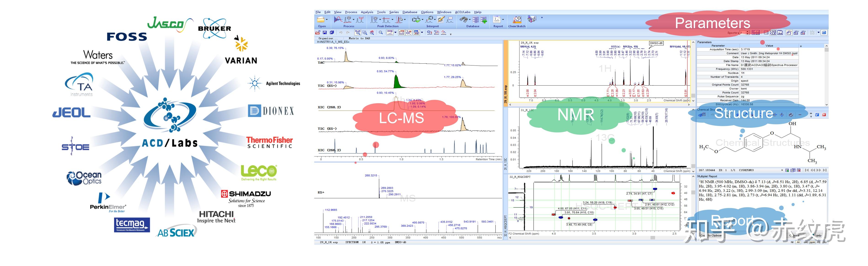Toggle the ppm units button
Screen dimensions: 868x266
[812, 242]
